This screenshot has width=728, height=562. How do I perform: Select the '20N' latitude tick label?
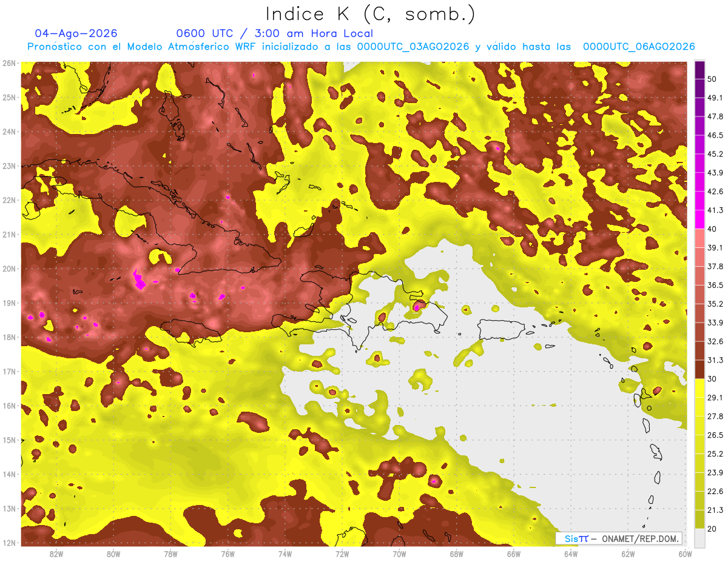point(9,269)
